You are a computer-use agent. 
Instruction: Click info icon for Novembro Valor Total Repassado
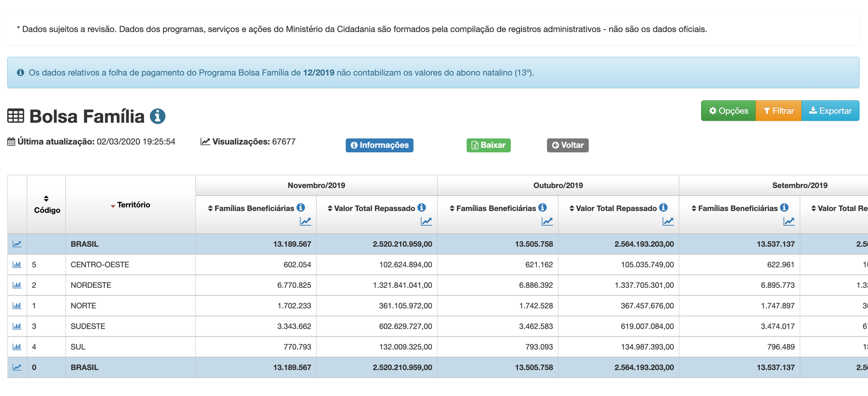pos(422,208)
